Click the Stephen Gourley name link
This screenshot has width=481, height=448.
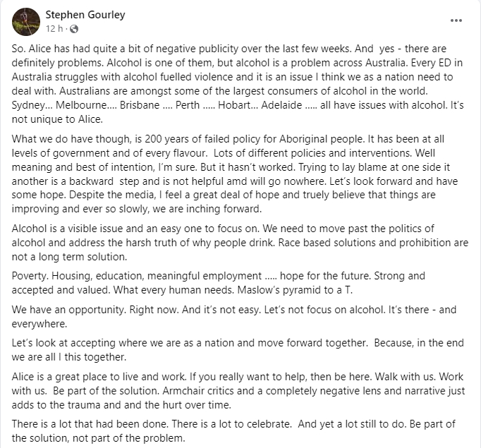pyautogui.click(x=85, y=15)
